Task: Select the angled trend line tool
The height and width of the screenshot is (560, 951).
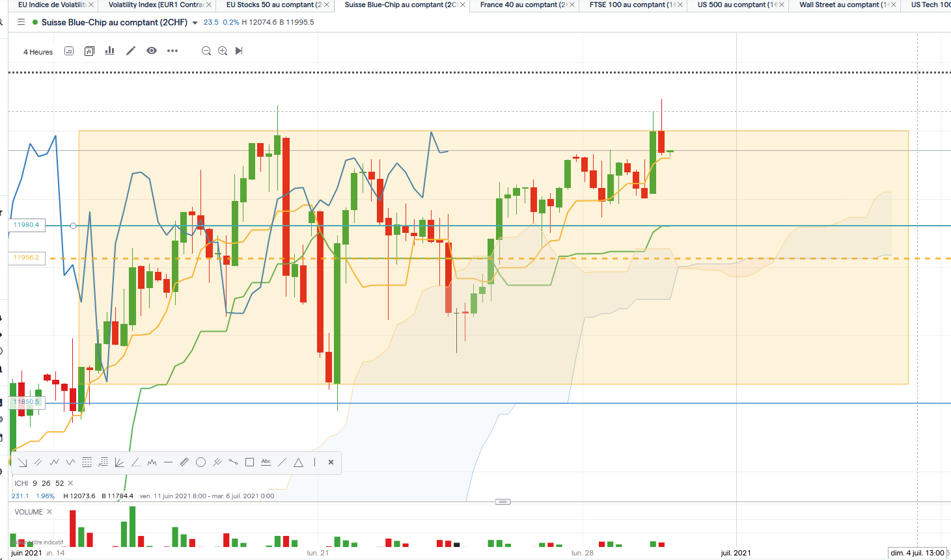Action: (135, 462)
